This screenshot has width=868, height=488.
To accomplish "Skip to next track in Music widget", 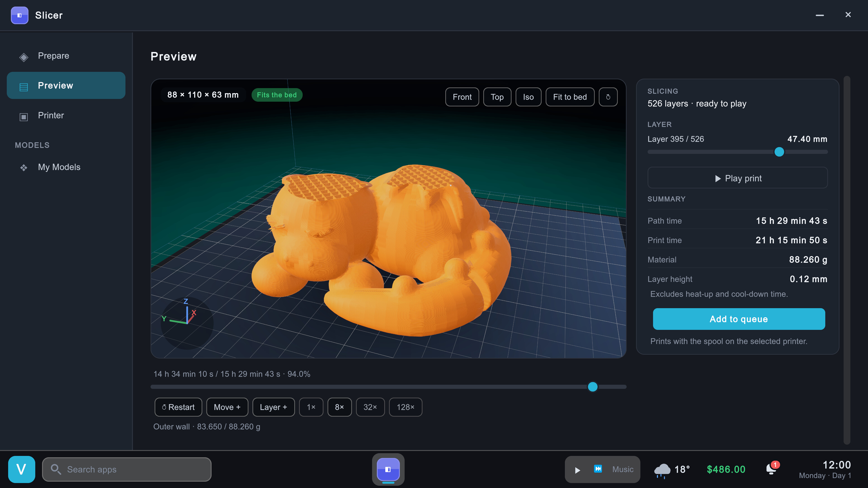I will point(598,469).
